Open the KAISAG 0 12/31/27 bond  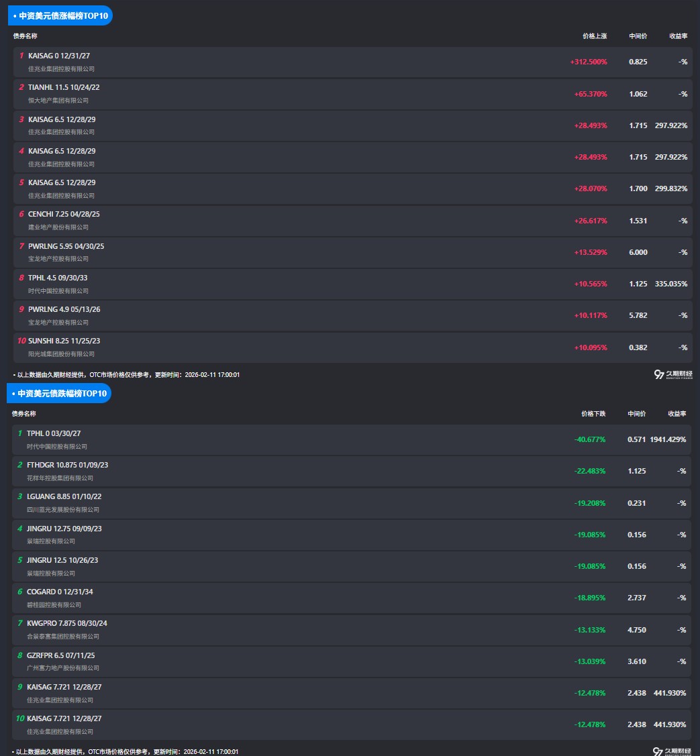point(59,56)
